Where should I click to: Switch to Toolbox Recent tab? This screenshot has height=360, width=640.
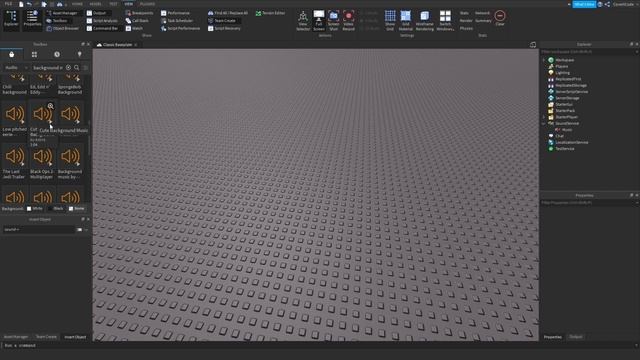pyautogui.click(x=57, y=54)
